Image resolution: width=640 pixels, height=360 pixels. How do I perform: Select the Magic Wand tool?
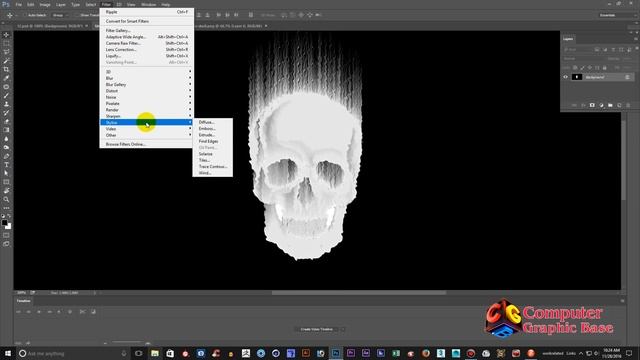click(x=6, y=61)
